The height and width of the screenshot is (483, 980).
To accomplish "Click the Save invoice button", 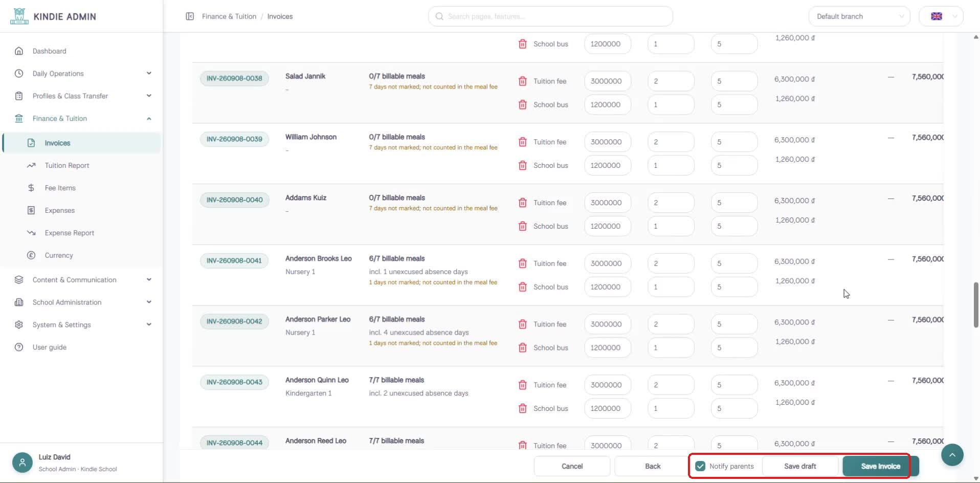I will tap(881, 466).
